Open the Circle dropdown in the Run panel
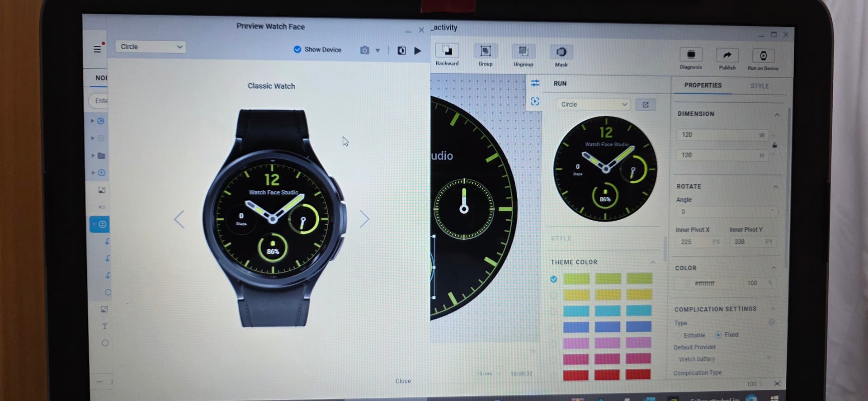Viewport: 868px width, 401px height. (x=593, y=104)
